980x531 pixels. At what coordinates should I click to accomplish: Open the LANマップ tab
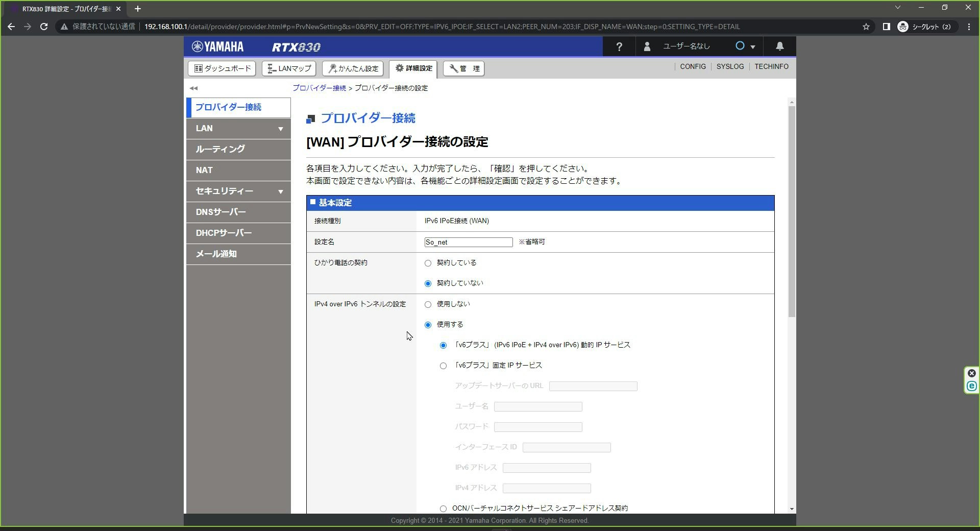point(289,68)
